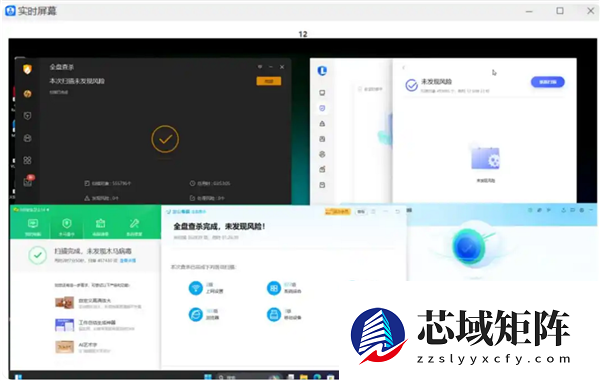Click the small outlined button right of the orange badge
This screenshot has width=600, height=381.
[x=361, y=212]
